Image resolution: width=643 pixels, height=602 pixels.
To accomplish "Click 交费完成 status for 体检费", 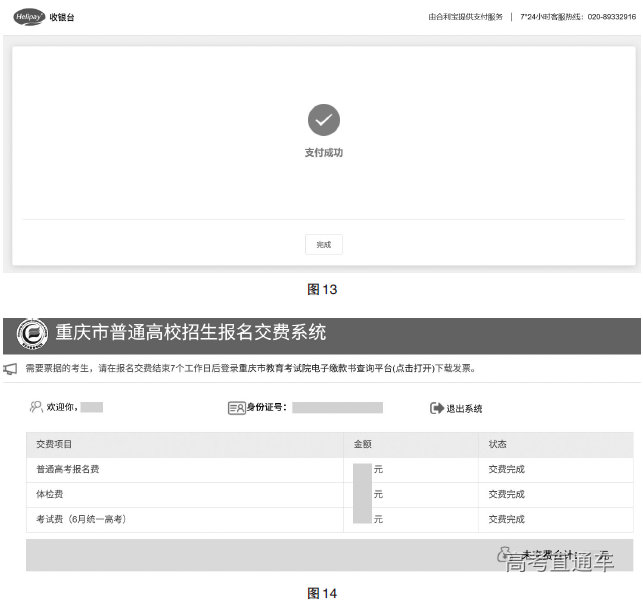I will tap(506, 495).
